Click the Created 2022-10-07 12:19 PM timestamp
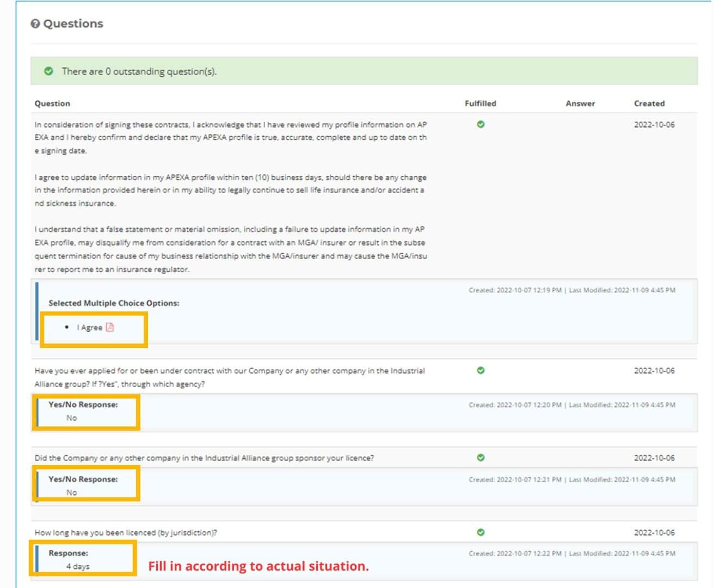Image resolution: width=714 pixels, height=588 pixels. [x=515, y=291]
